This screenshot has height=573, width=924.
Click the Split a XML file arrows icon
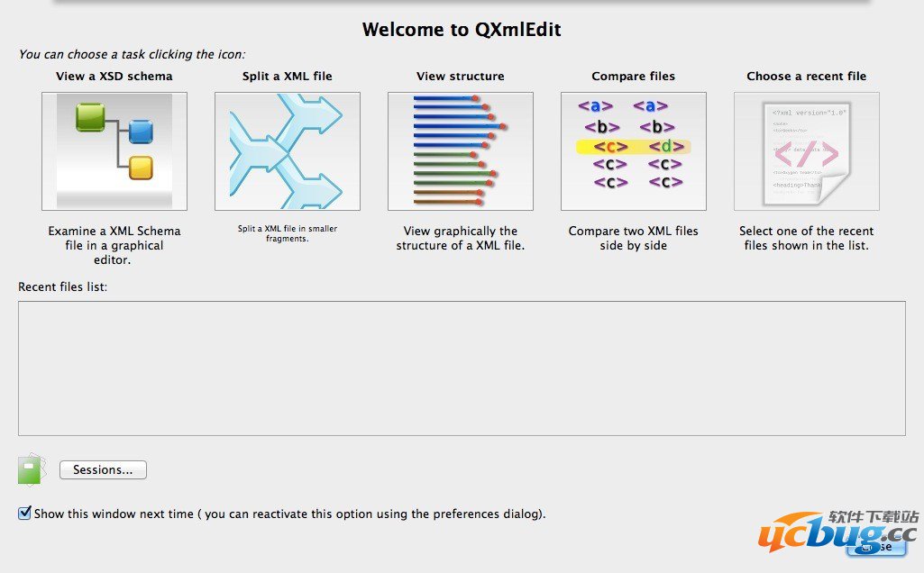pos(288,151)
